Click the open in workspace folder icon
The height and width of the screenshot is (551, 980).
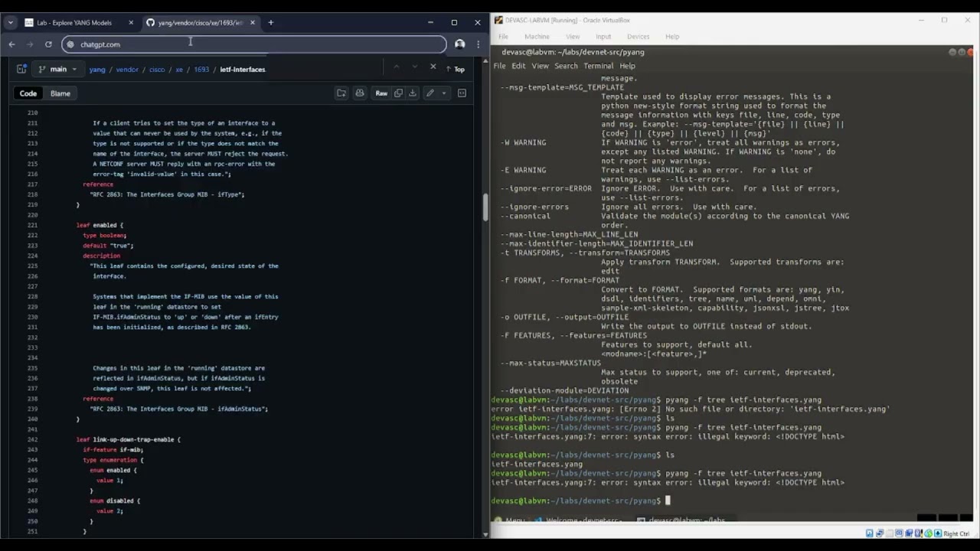coord(341,93)
